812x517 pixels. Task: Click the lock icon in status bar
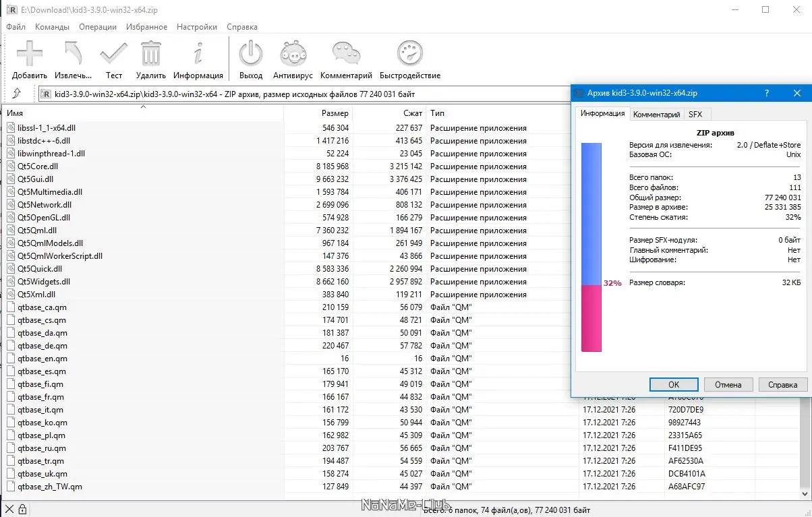[23, 509]
